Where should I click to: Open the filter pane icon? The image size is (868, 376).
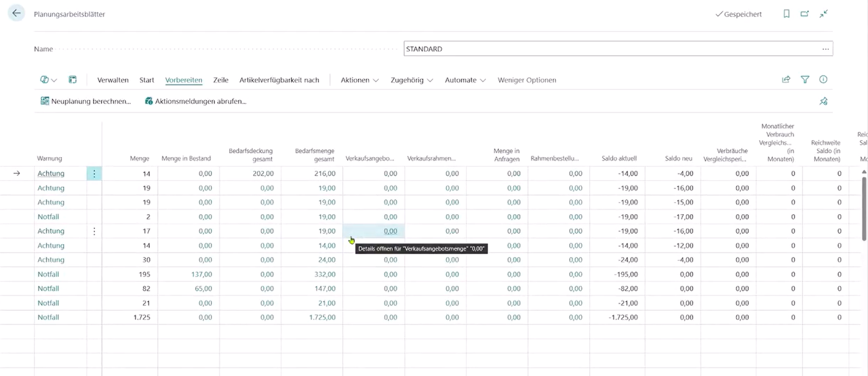pyautogui.click(x=805, y=79)
